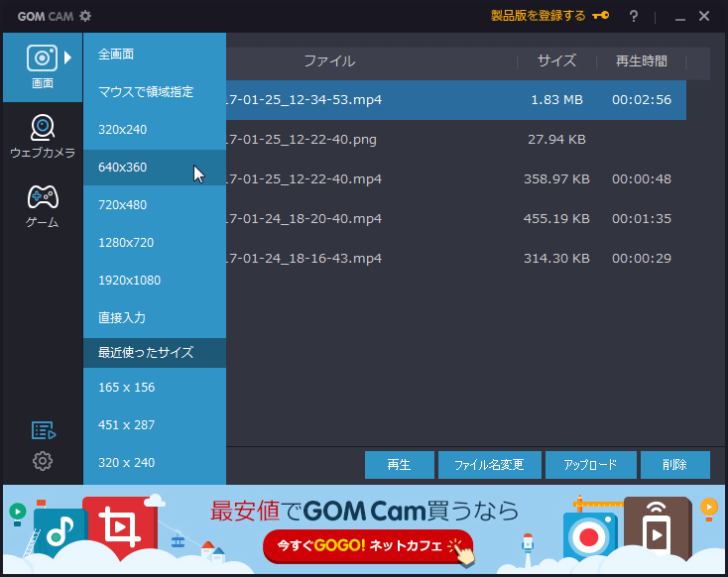
Task: Click the record camera icon in banner
Action: [x=590, y=537]
